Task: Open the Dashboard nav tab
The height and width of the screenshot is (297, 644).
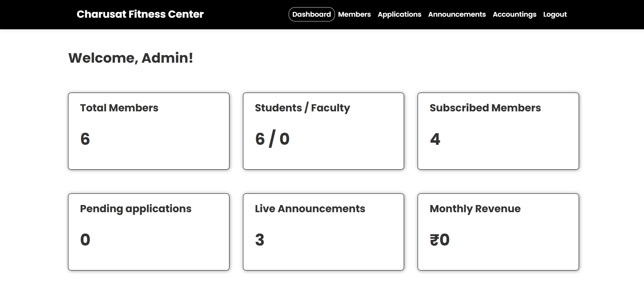Action: pyautogui.click(x=311, y=14)
